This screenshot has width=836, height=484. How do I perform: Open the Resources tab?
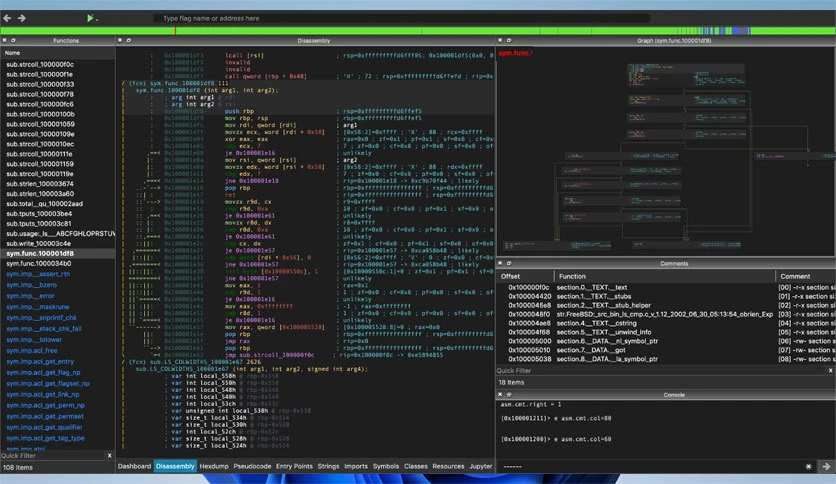click(448, 466)
